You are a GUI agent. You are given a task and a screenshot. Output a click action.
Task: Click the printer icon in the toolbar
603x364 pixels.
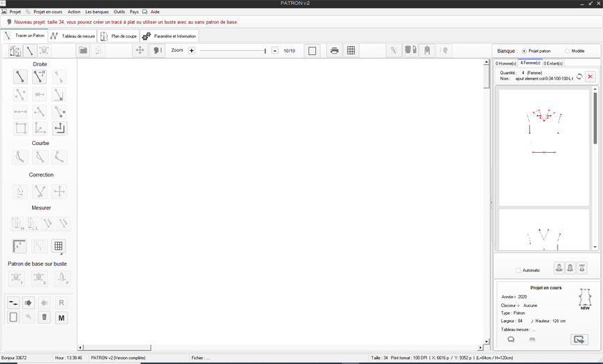(x=334, y=51)
